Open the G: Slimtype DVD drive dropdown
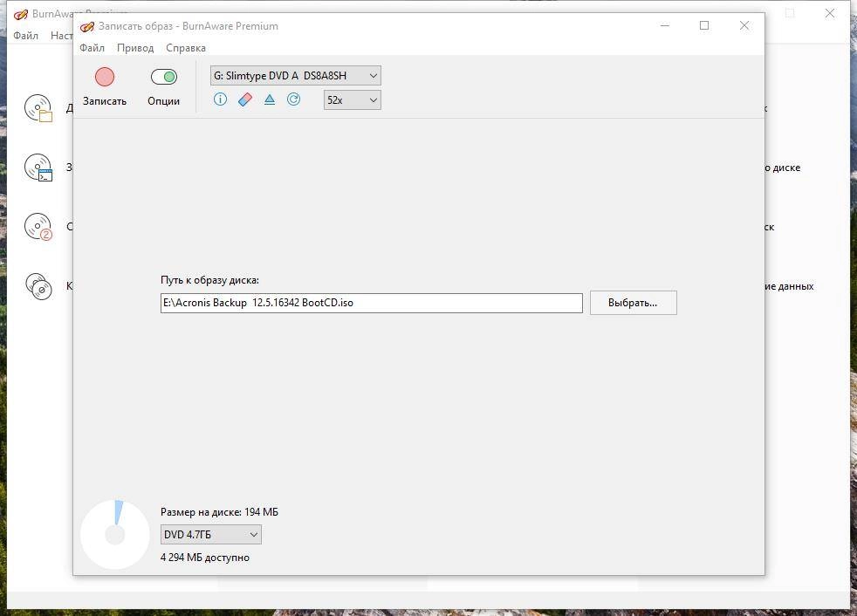This screenshot has height=616, width=857. pyautogui.click(x=296, y=75)
